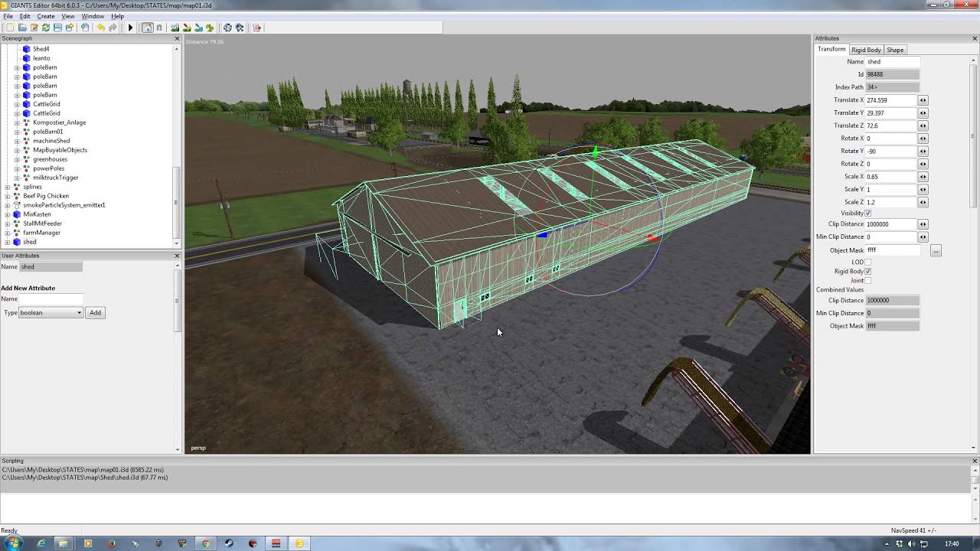Click the Object Mask ellipsis button

pos(936,250)
